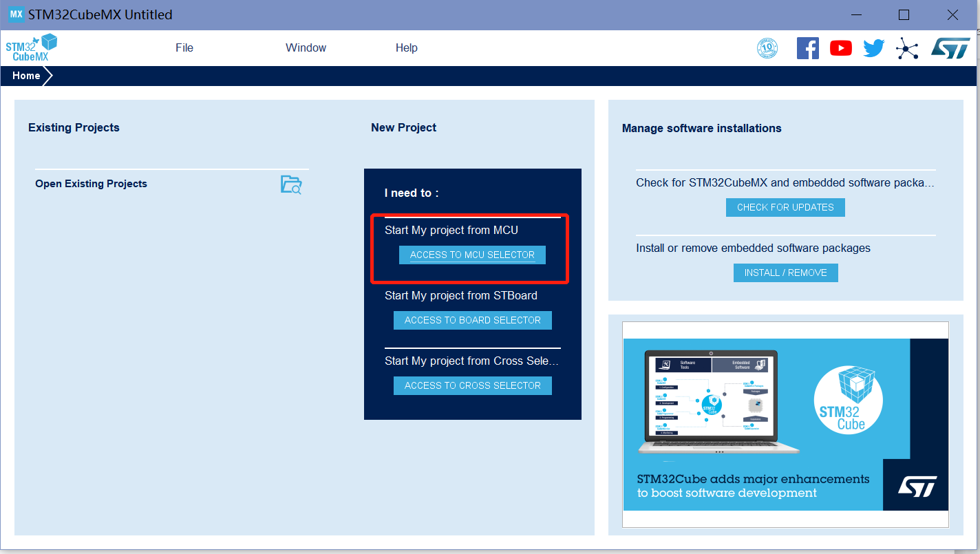Click the ST logo in the toolbar
This screenshot has height=554, width=980.
point(950,48)
